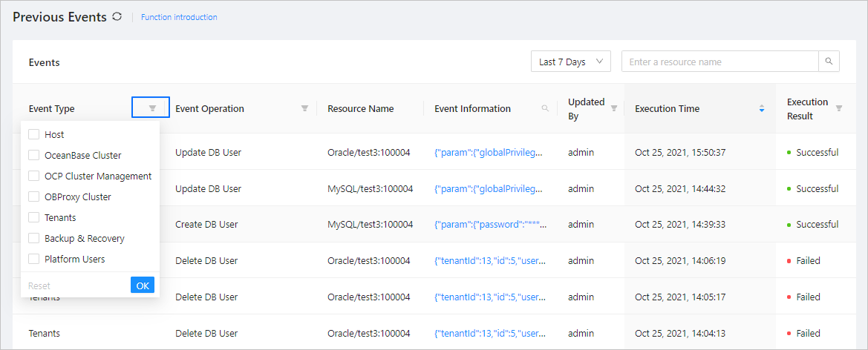
Task: Open the Function introduction link
Action: pyautogui.click(x=179, y=17)
